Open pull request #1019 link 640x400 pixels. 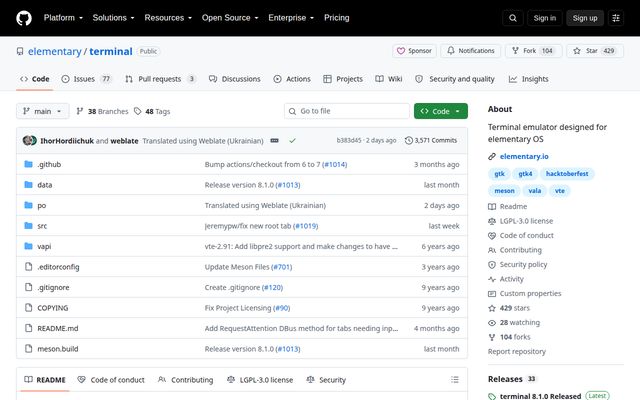pos(305,226)
